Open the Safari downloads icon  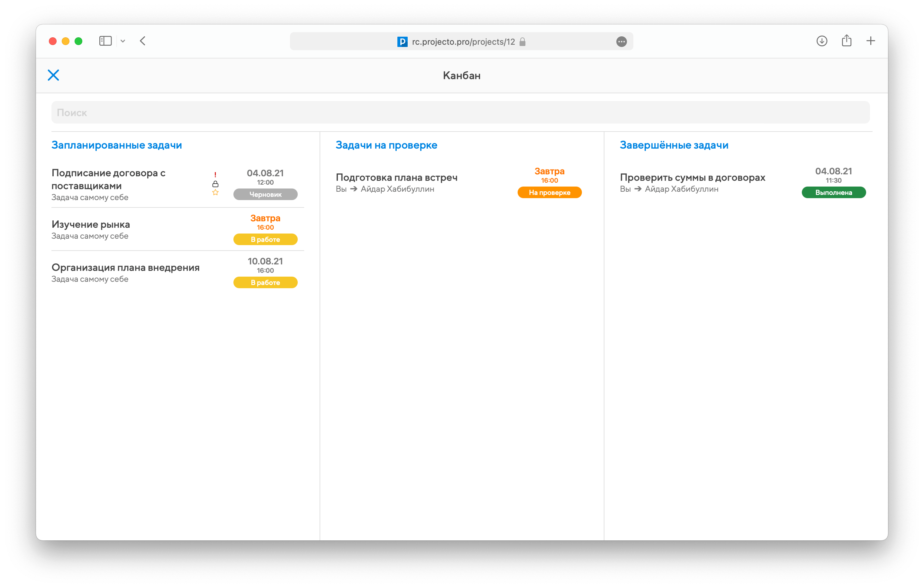pyautogui.click(x=821, y=41)
